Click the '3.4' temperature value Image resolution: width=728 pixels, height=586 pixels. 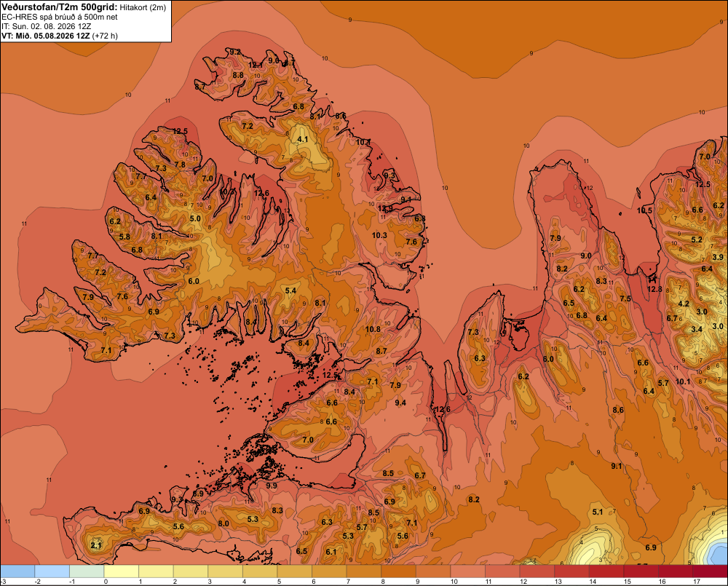click(697, 329)
